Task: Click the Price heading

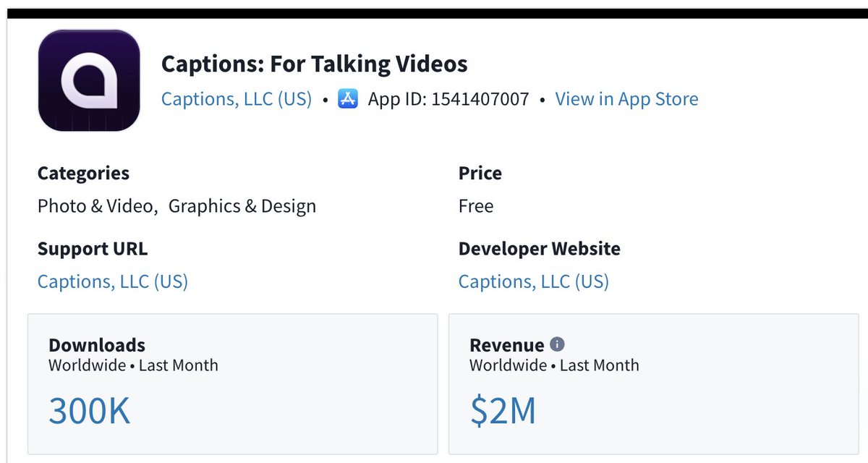Action: click(480, 174)
